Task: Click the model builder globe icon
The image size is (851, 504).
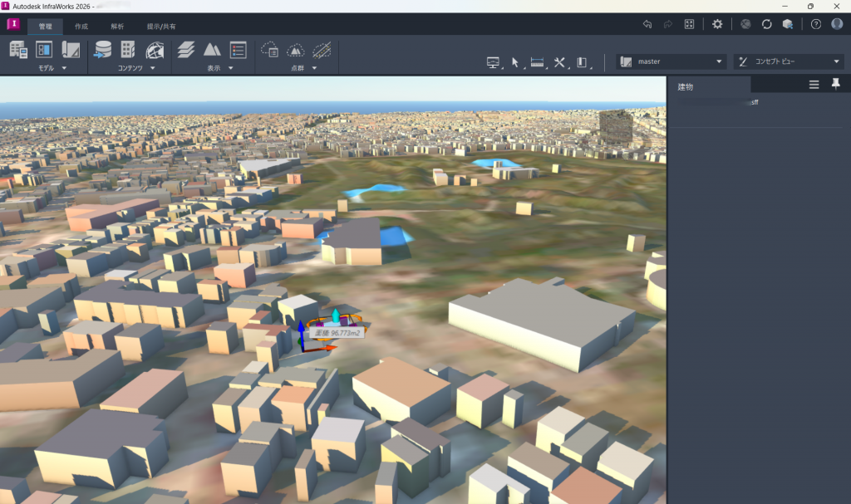Action: point(155,50)
